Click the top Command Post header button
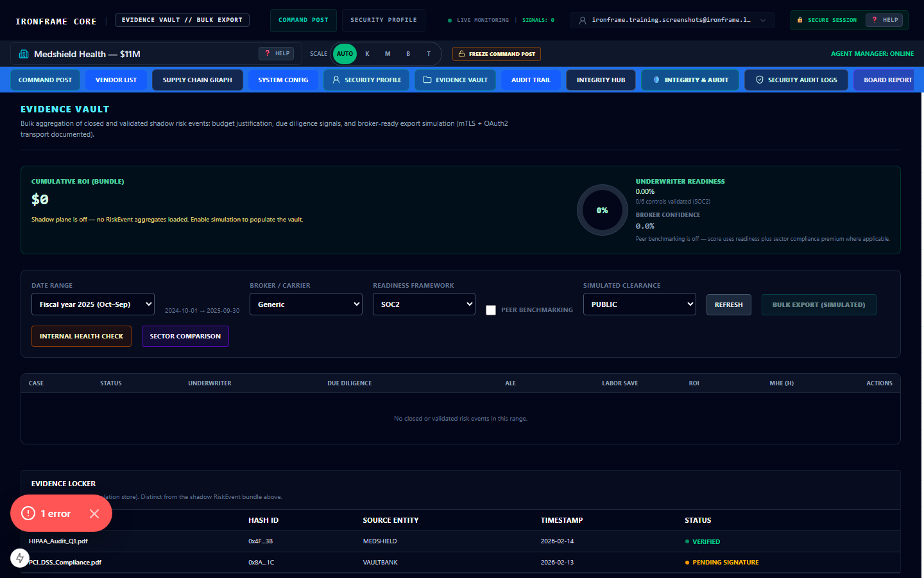Screen dimensions: 924x578 click(x=304, y=21)
